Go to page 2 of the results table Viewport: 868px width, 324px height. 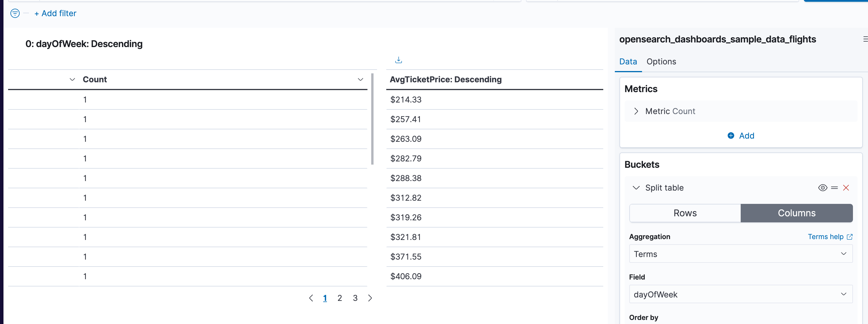click(340, 298)
